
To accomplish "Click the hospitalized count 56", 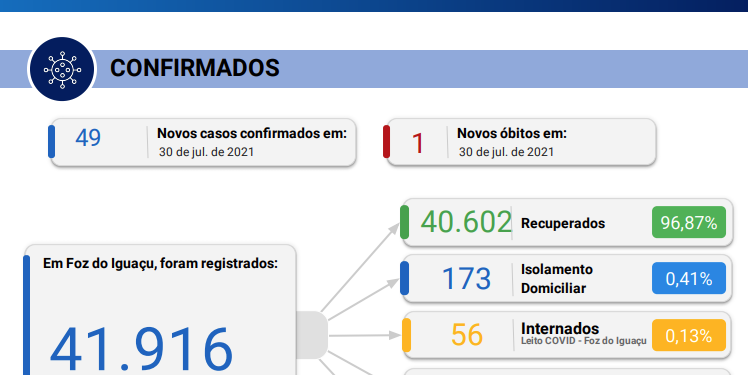I will click(x=467, y=335).
